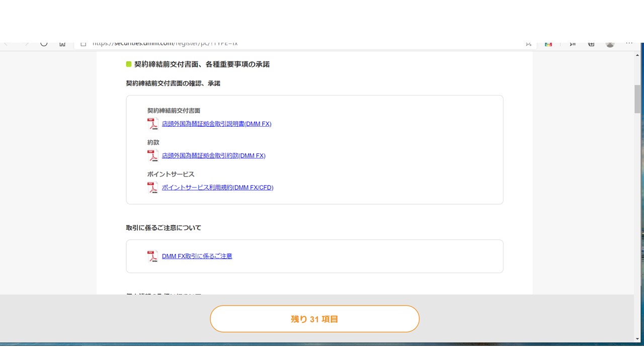
Task: Open the user profile avatar
Action: point(610,44)
